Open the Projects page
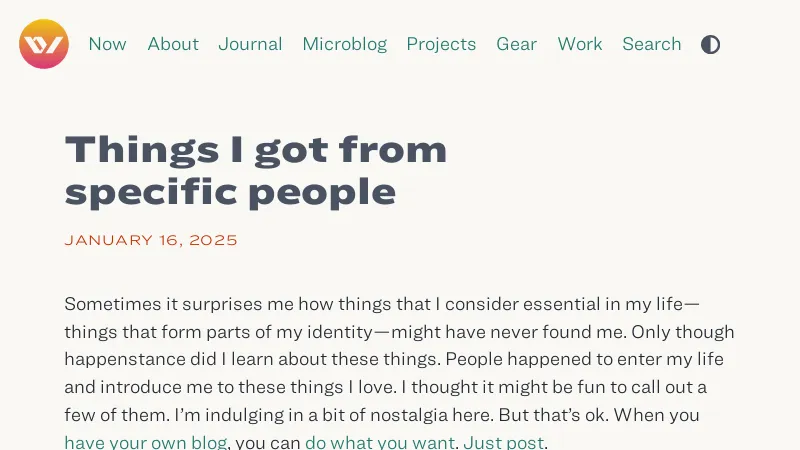800x450 pixels. coord(441,44)
